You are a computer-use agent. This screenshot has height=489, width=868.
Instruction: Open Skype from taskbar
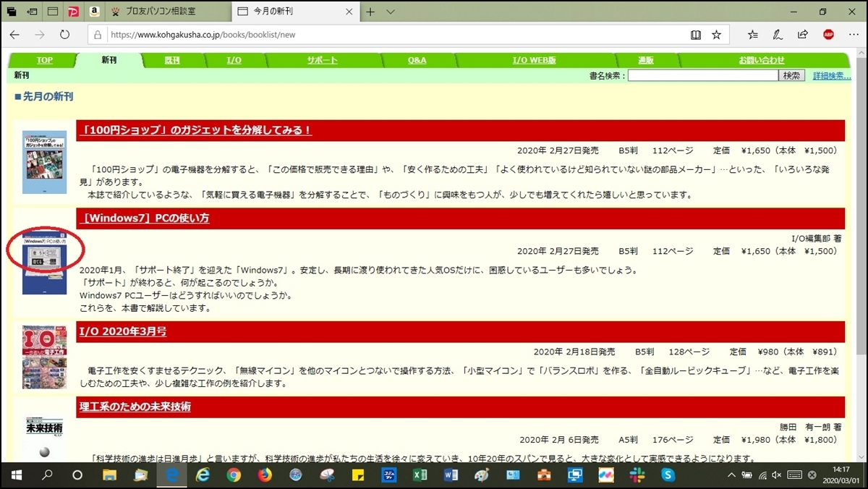pyautogui.click(x=668, y=476)
